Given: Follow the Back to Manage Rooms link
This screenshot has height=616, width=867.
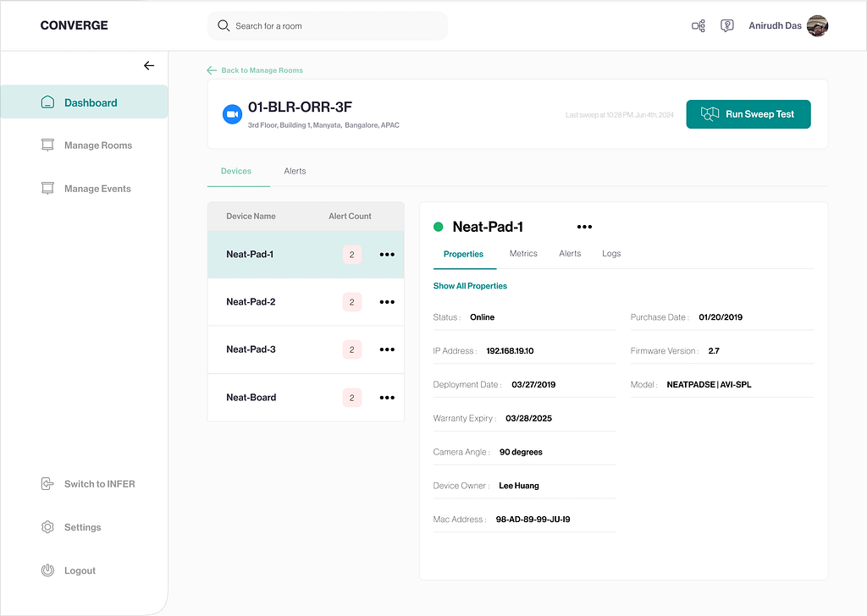Looking at the screenshot, I should [262, 70].
